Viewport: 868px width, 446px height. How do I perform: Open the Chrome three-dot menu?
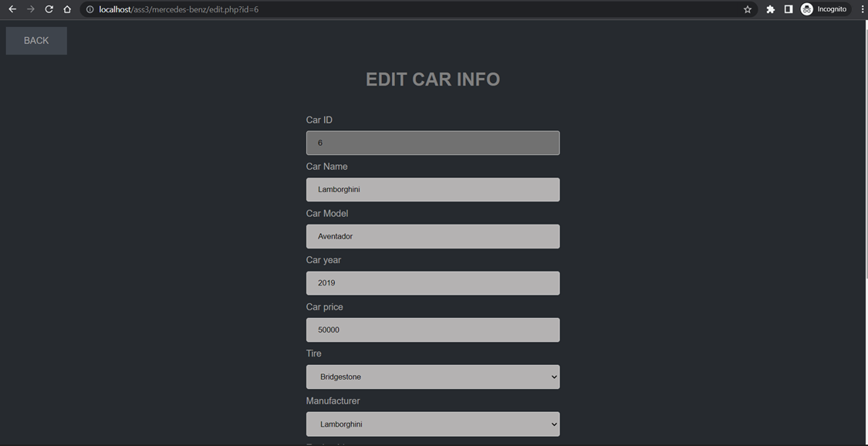[862, 9]
